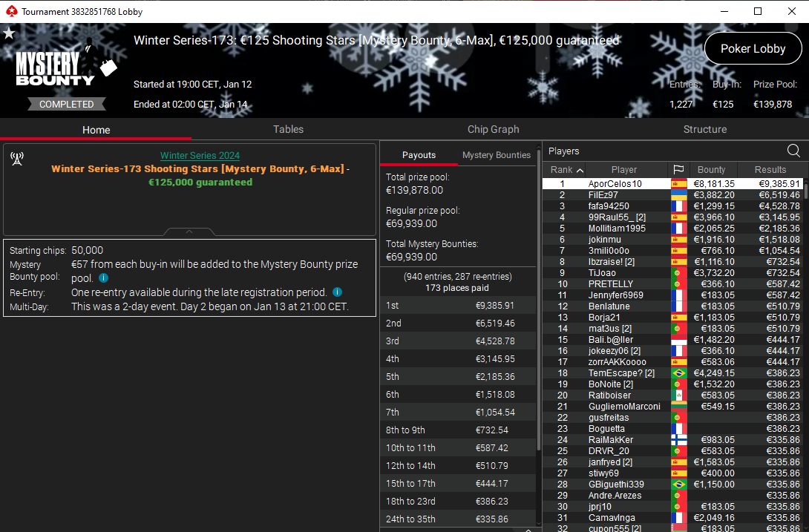Open the Chip Graph tab
Image resolution: width=809 pixels, height=532 pixels.
click(494, 130)
